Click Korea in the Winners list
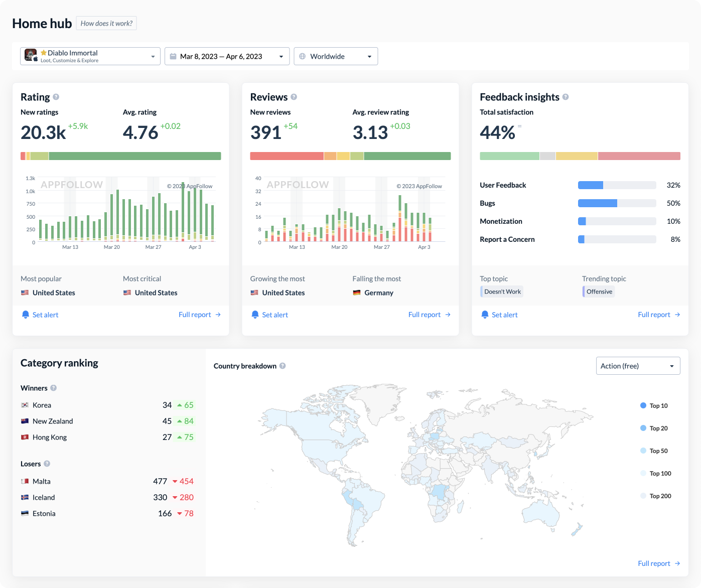This screenshot has width=701, height=588. (x=42, y=405)
